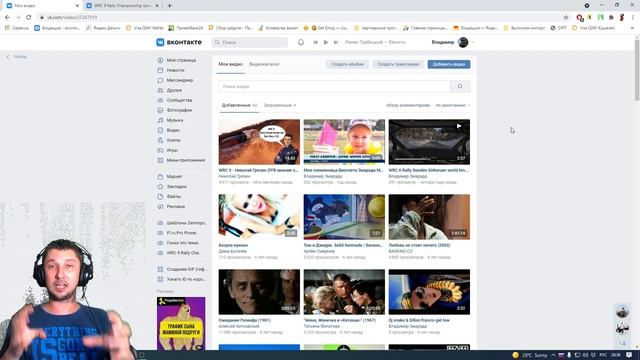The height and width of the screenshot is (360, 640).
Task: Click Создать альбом button
Action: (347, 64)
